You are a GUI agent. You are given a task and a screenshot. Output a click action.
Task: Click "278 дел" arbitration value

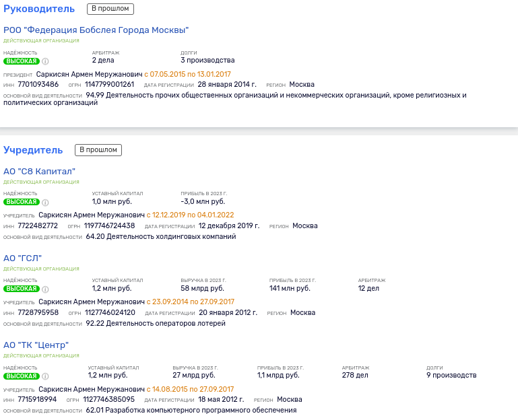pos(355,375)
